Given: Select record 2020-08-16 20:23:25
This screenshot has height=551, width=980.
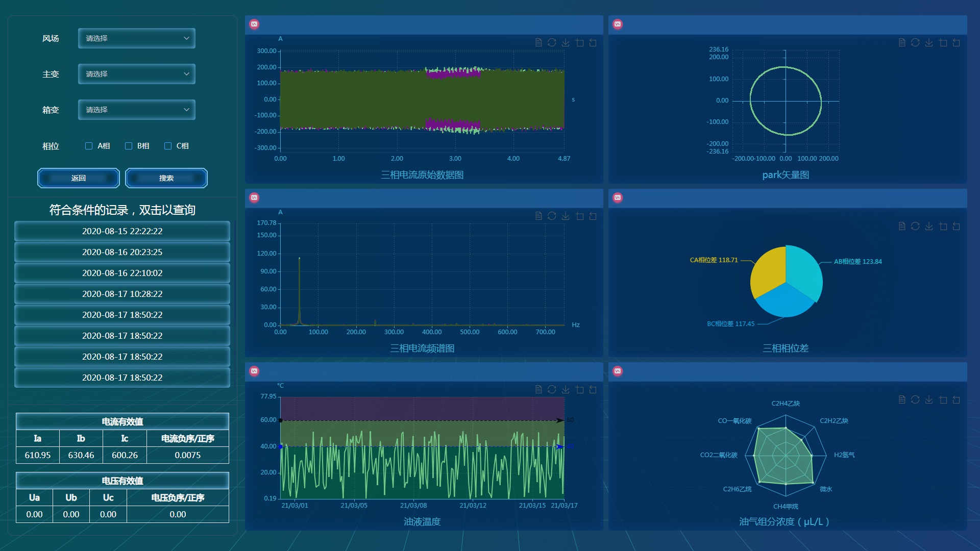Looking at the screenshot, I should click(x=122, y=252).
